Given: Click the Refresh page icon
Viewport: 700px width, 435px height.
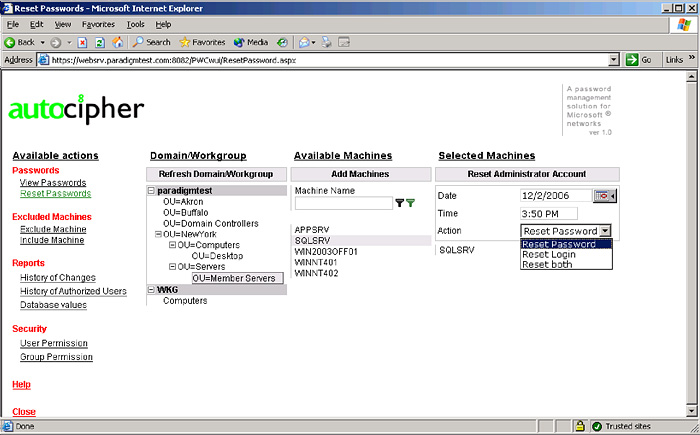Looking at the screenshot, I should (100, 42).
